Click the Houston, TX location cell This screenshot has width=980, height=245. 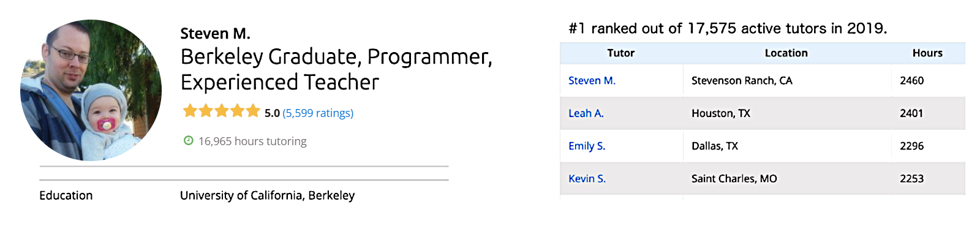click(x=720, y=113)
